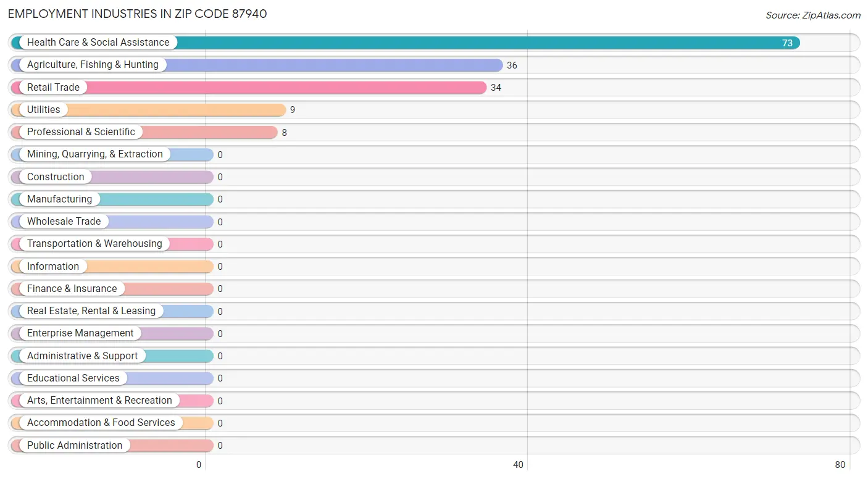
Task: Click the value 8 beside Professional & Scientific bar
Action: pos(285,133)
